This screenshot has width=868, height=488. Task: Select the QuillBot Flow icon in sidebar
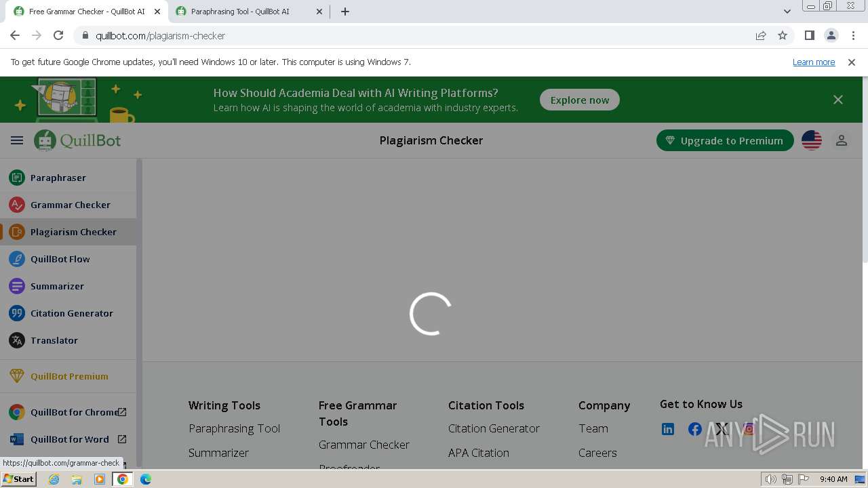pyautogui.click(x=17, y=259)
